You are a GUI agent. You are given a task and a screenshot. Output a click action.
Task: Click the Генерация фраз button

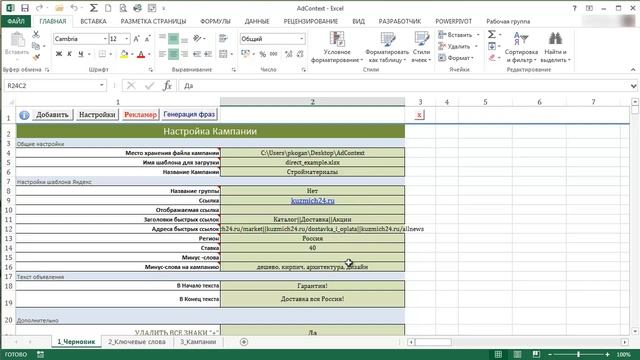(x=189, y=115)
